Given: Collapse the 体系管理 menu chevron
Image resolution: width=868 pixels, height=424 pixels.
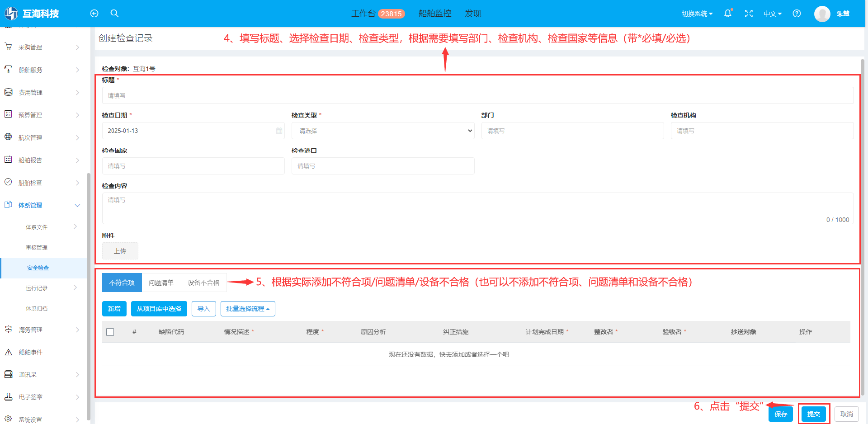Looking at the screenshot, I should 77,205.
